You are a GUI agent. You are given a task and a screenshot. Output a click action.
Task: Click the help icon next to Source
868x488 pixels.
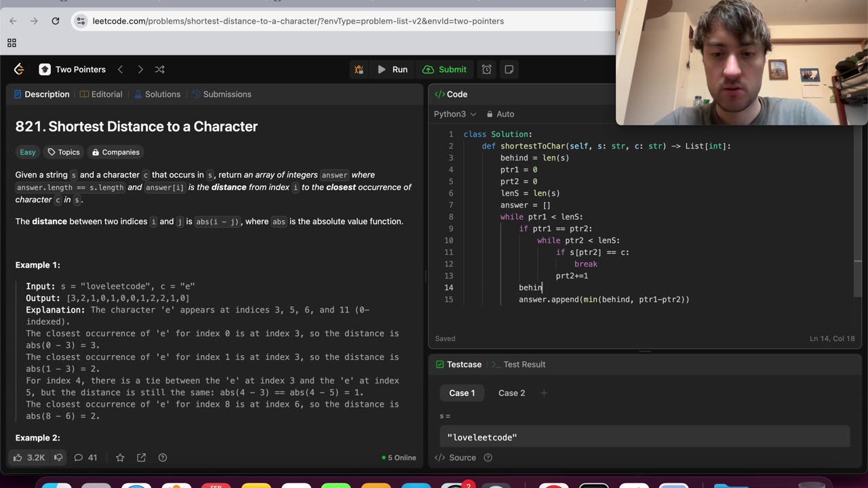click(x=488, y=457)
